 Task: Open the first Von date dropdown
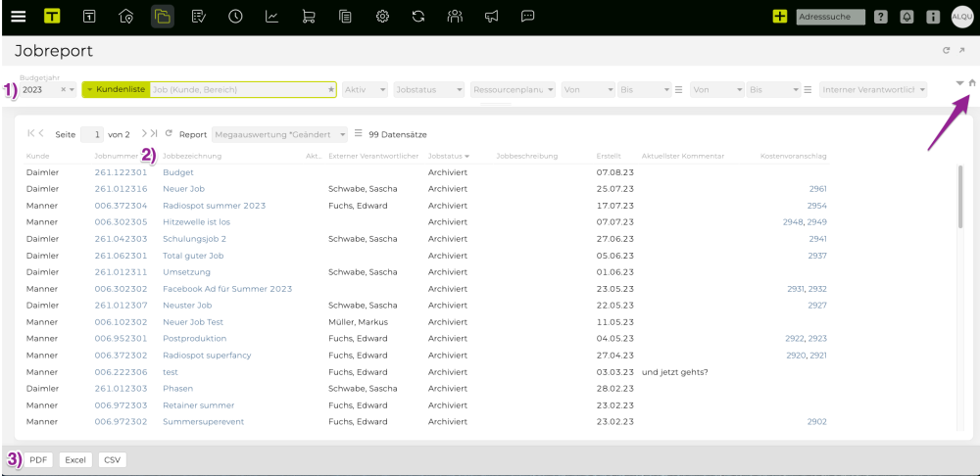588,90
